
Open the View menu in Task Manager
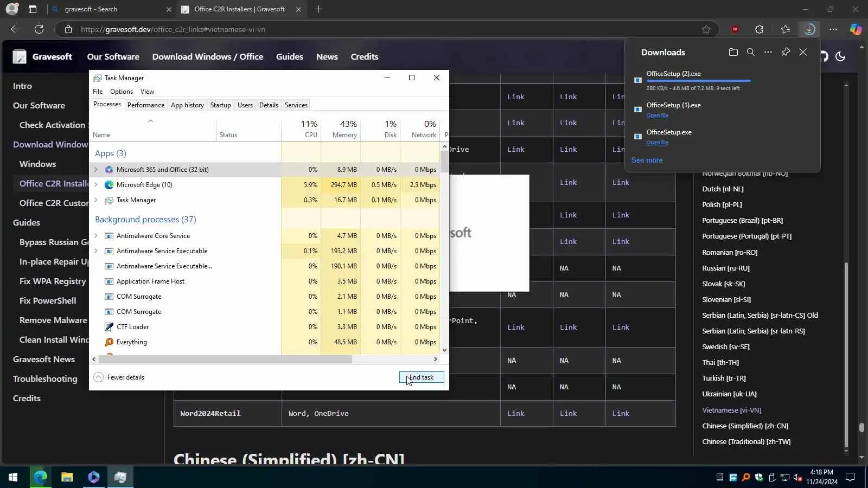pyautogui.click(x=147, y=92)
